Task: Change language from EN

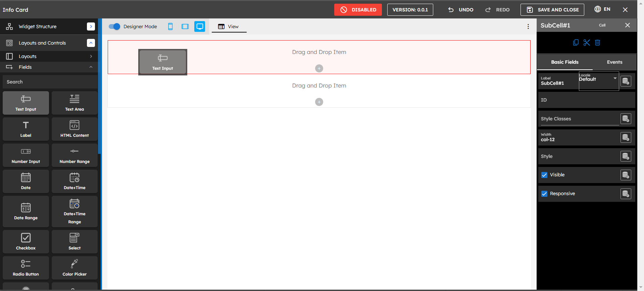Action: [x=602, y=9]
